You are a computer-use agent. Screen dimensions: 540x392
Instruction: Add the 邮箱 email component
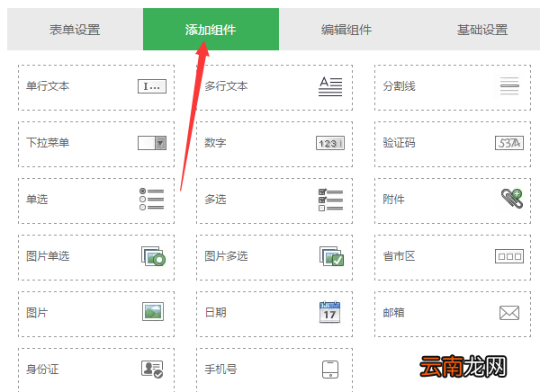[x=453, y=314]
